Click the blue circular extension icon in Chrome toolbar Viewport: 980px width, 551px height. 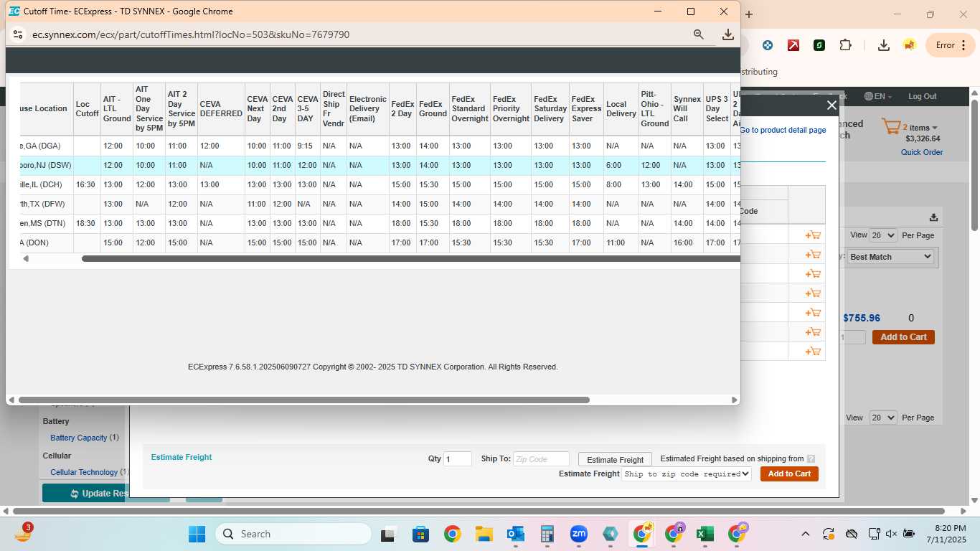[x=768, y=45]
